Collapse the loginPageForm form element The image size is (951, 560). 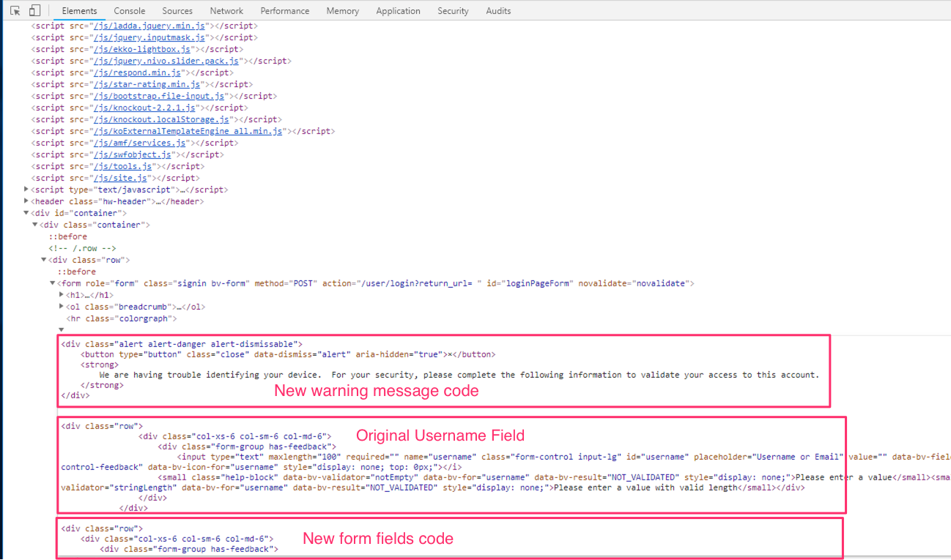pyautogui.click(x=52, y=283)
